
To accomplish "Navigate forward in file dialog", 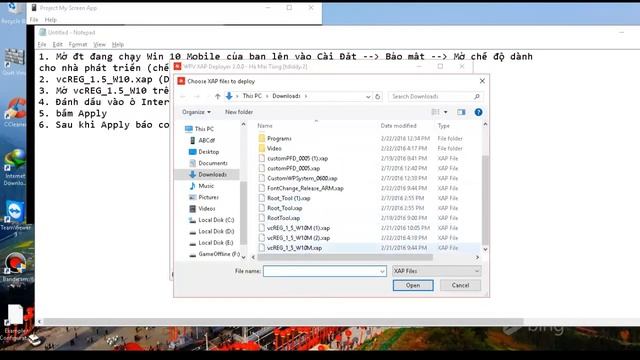I will (x=197, y=96).
